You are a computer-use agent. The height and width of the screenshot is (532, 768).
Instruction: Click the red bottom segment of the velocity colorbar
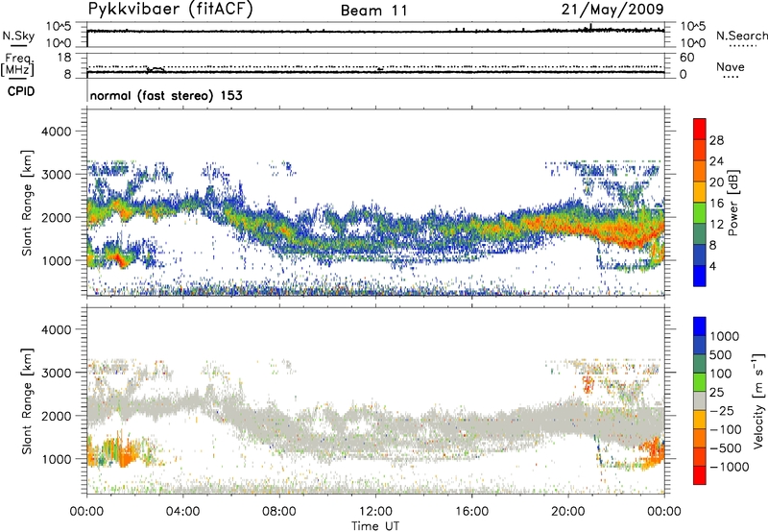pyautogui.click(x=700, y=475)
